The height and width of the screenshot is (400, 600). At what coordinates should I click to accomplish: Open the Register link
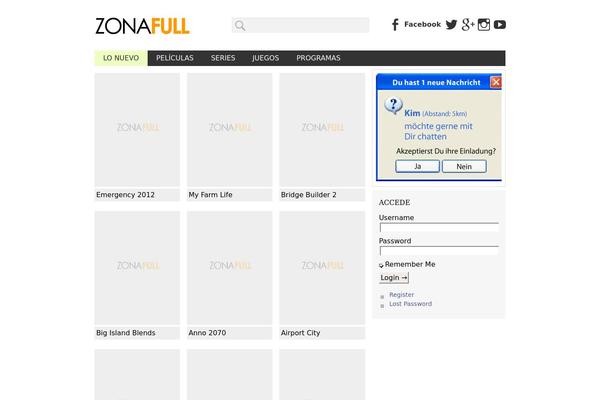[x=401, y=295]
